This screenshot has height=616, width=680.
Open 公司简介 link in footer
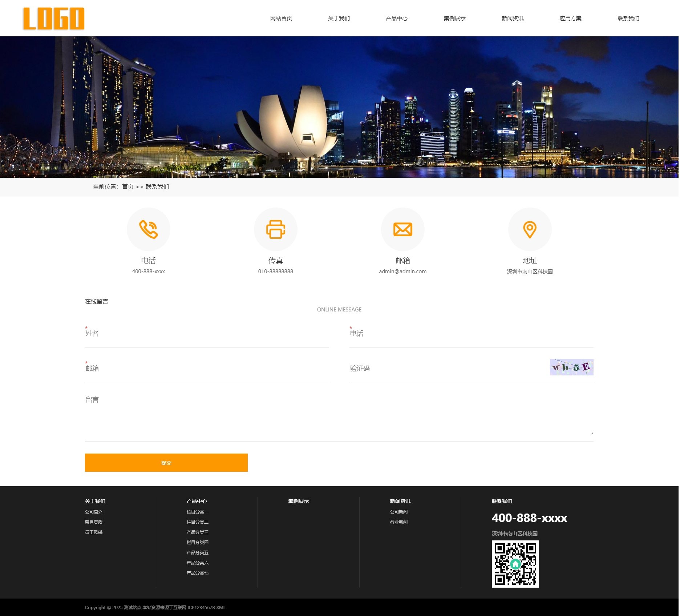[94, 512]
